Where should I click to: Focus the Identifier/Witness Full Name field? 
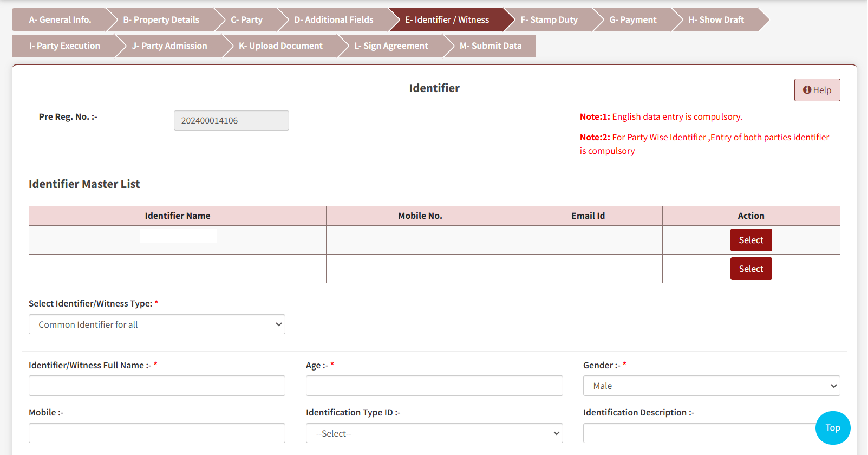point(157,386)
